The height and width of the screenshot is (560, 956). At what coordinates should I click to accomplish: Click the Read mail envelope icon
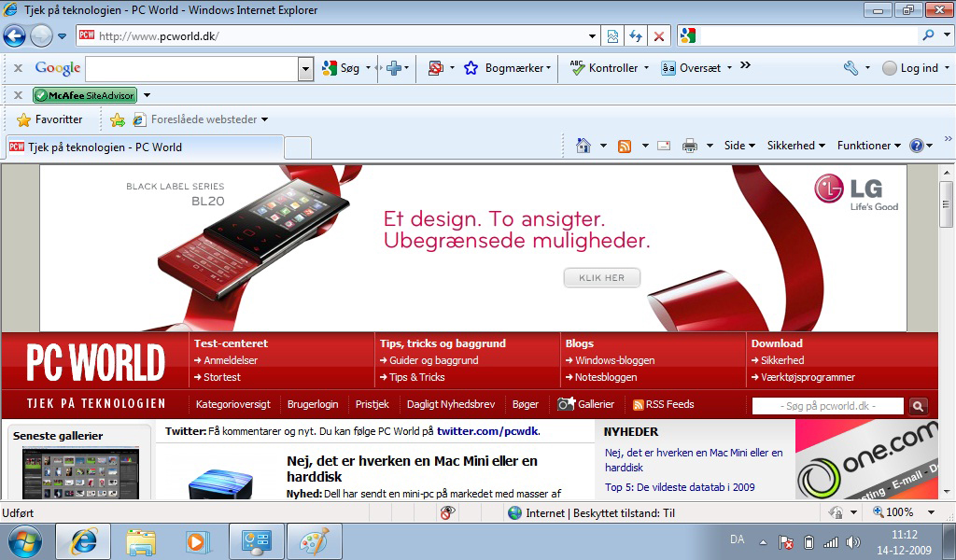(664, 146)
